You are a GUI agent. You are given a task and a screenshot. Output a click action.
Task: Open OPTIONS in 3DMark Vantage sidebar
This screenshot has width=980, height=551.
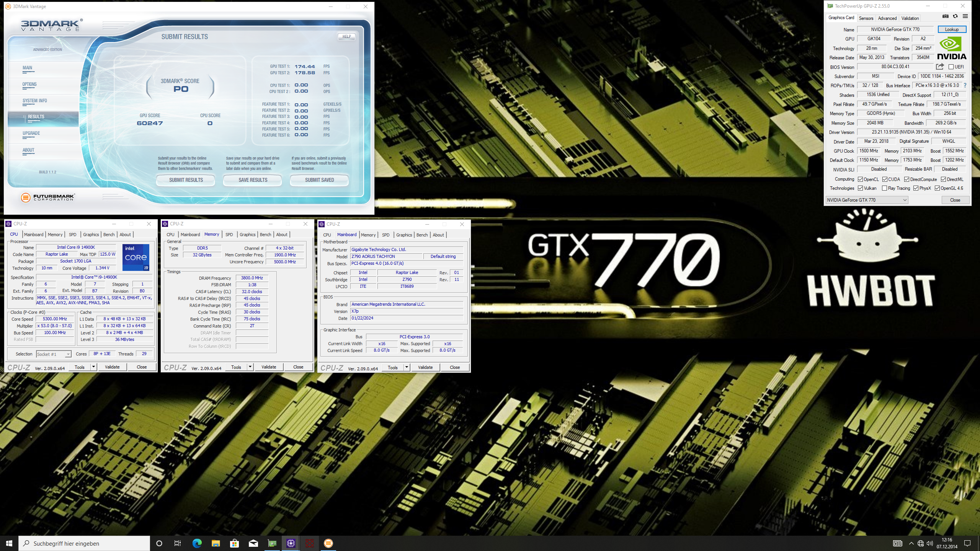pos(29,84)
